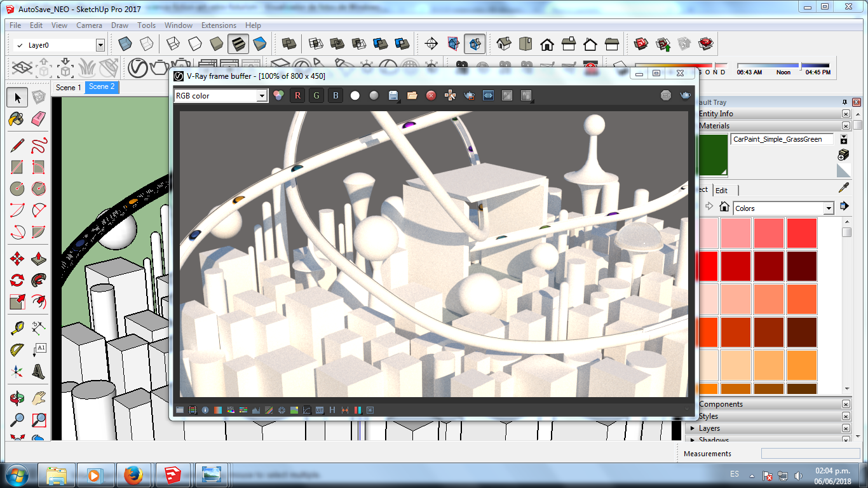This screenshot has width=868, height=488.
Task: Select the Zoom magnifier tool
Action: click(18, 420)
